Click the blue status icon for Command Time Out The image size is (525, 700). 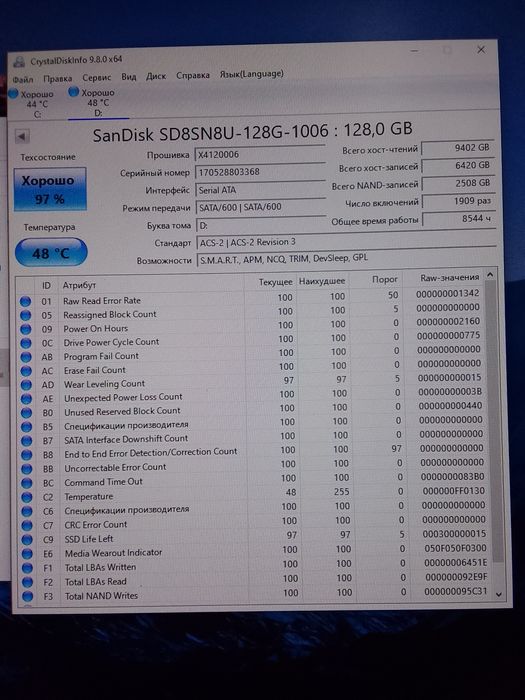point(27,483)
